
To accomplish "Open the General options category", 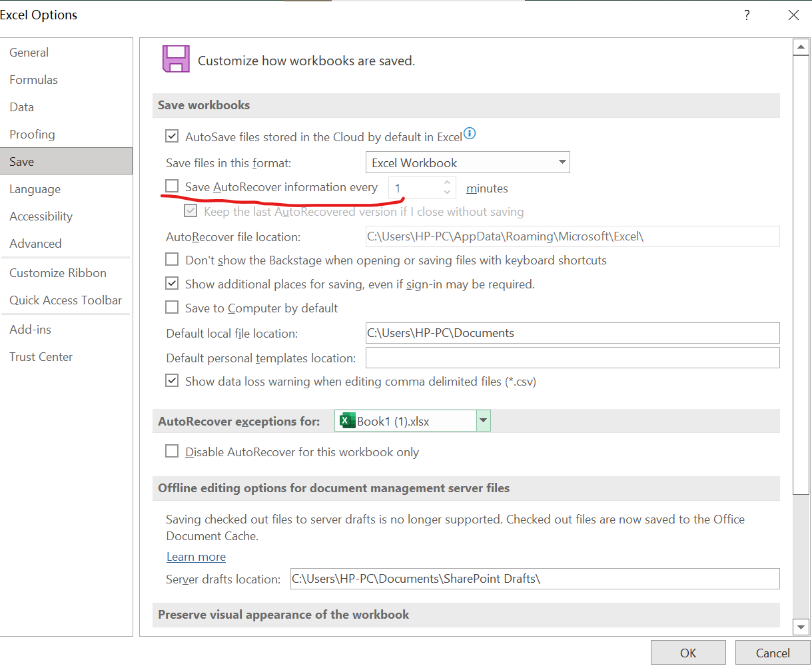I will 66,53.
